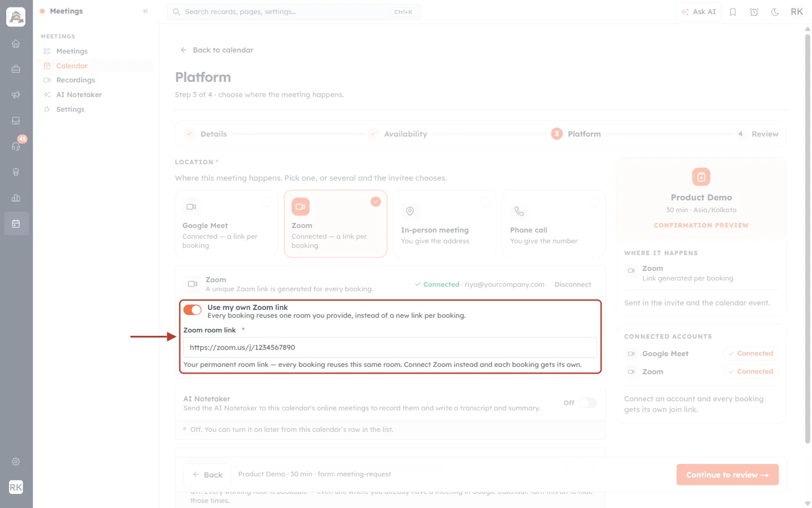Image resolution: width=812 pixels, height=508 pixels.
Task: Open the megaphone icon in left rail
Action: pos(16,95)
